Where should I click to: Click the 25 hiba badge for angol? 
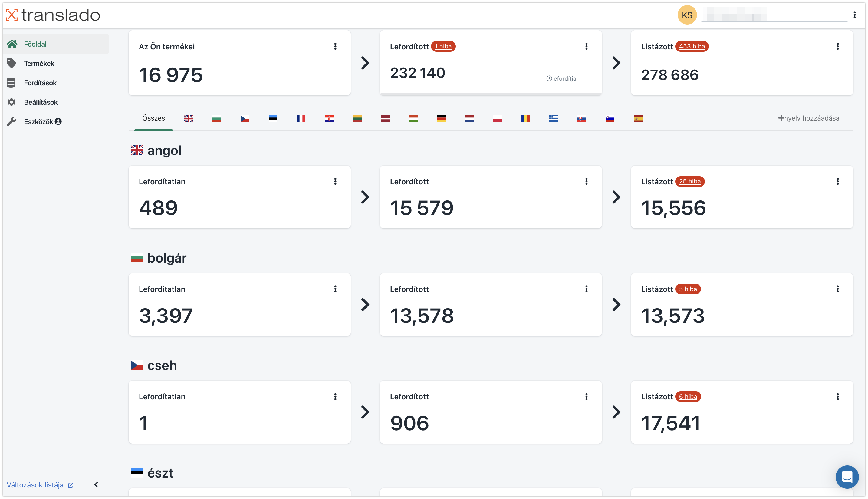point(689,181)
